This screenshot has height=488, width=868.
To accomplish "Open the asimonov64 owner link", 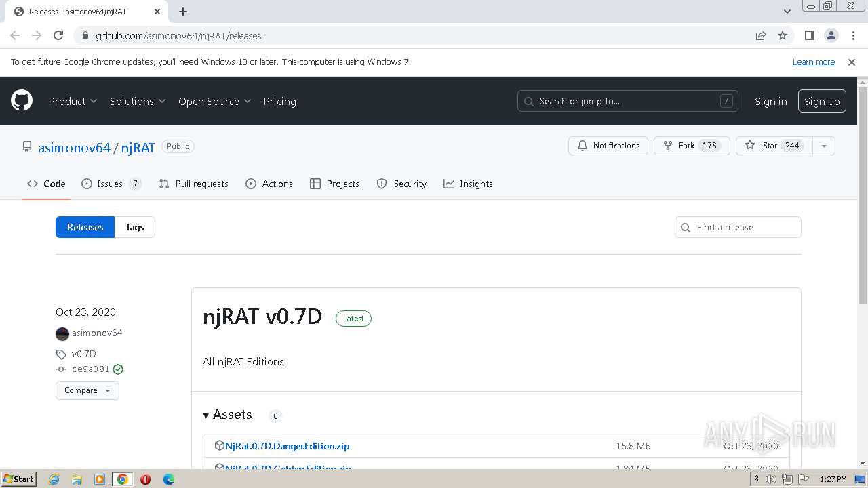I will point(74,147).
